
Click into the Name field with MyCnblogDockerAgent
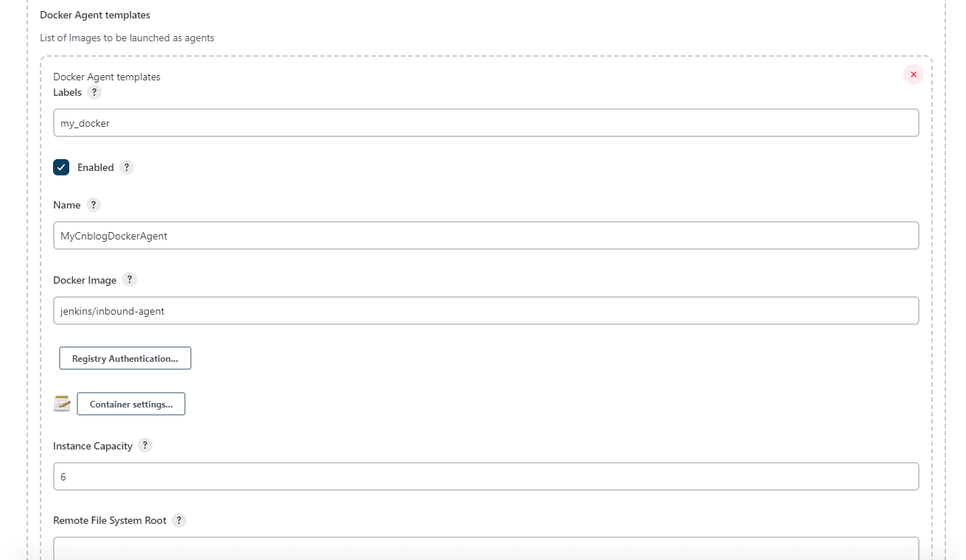486,236
